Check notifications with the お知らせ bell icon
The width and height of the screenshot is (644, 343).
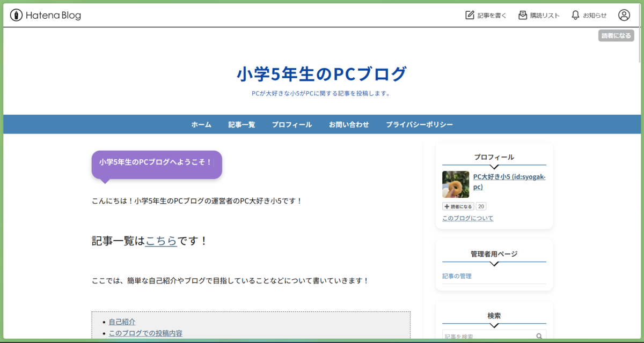pyautogui.click(x=574, y=15)
